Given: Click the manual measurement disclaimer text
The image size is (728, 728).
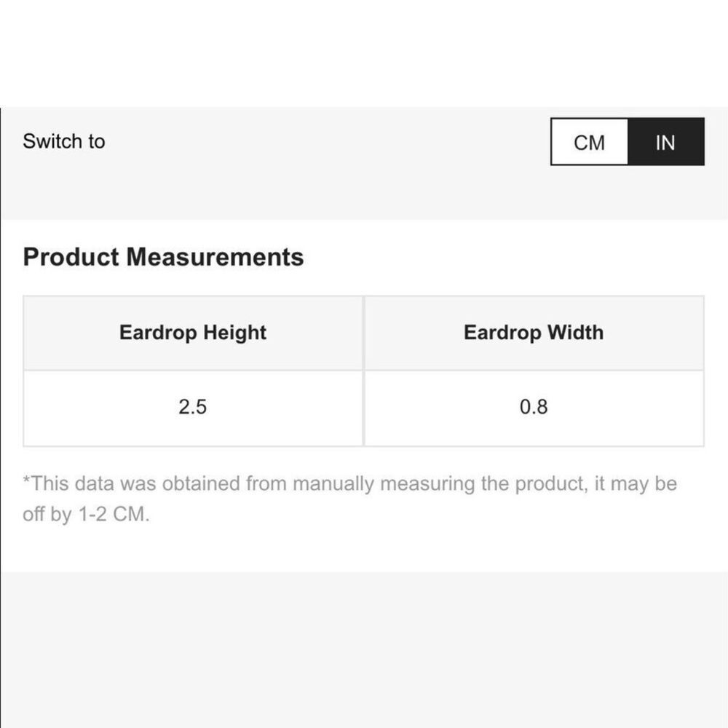Looking at the screenshot, I should point(350,499).
